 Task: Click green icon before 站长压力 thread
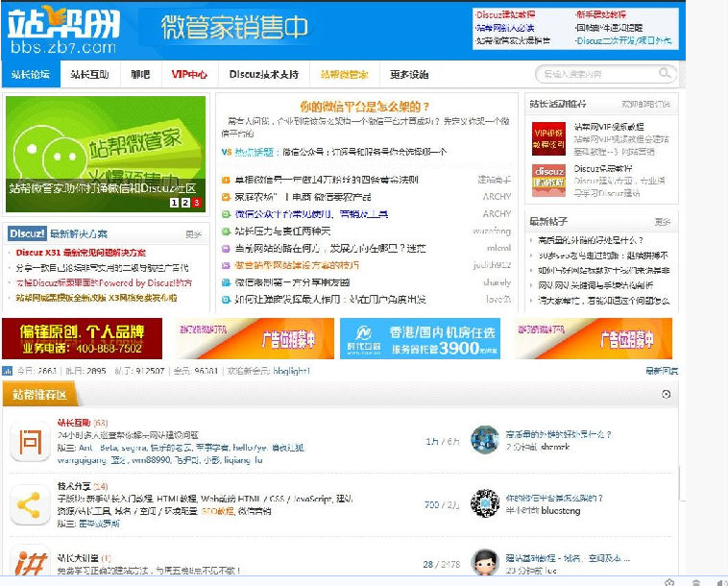point(226,231)
